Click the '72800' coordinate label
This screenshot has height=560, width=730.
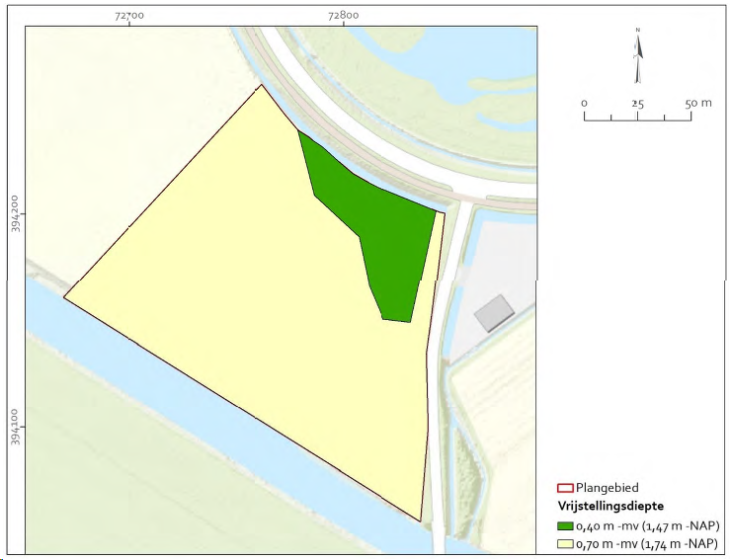click(x=343, y=16)
